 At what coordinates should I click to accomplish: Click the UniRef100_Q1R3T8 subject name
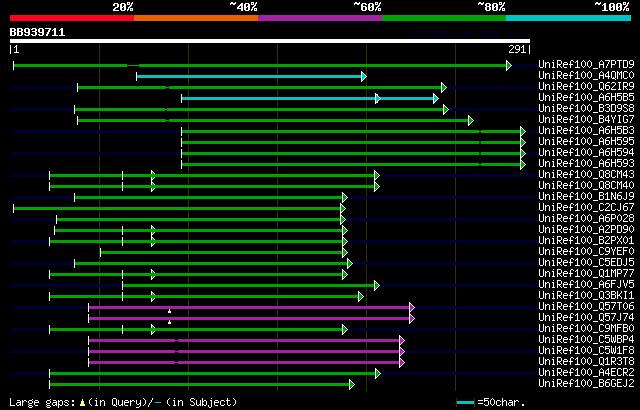pyautogui.click(x=586, y=362)
